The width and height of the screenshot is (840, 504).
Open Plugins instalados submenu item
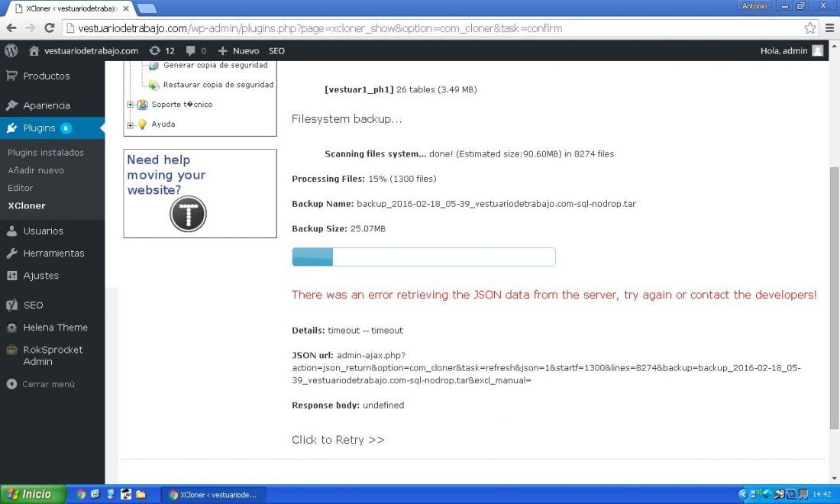(x=46, y=153)
